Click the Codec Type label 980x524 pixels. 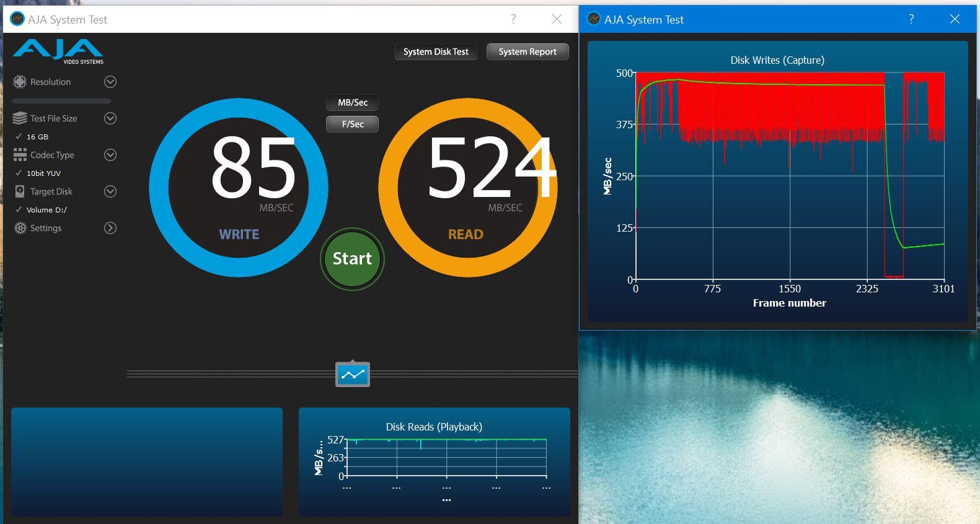pyautogui.click(x=52, y=155)
